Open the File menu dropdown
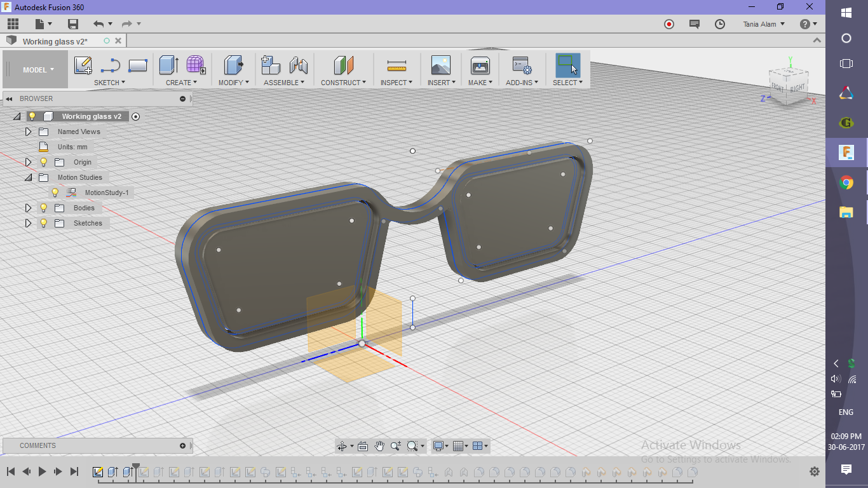 [x=43, y=24]
